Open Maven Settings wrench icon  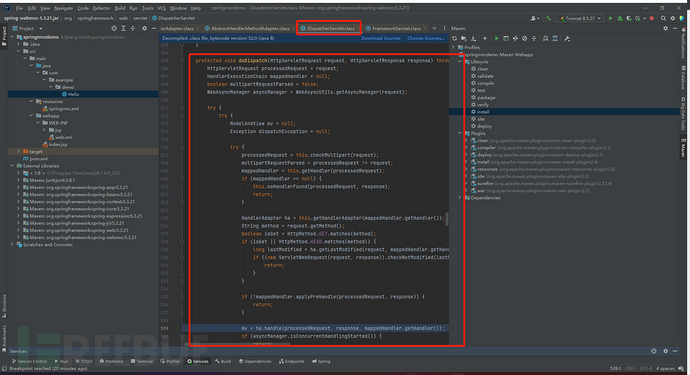(x=567, y=38)
